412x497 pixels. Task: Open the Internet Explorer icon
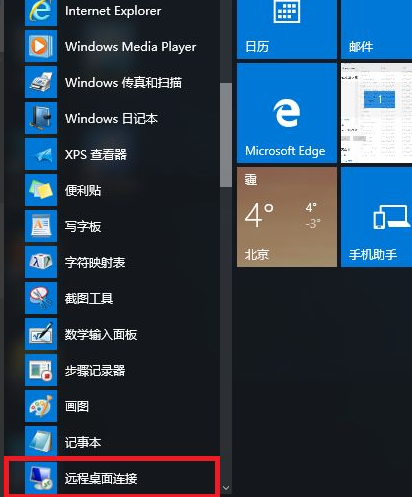[x=41, y=13]
